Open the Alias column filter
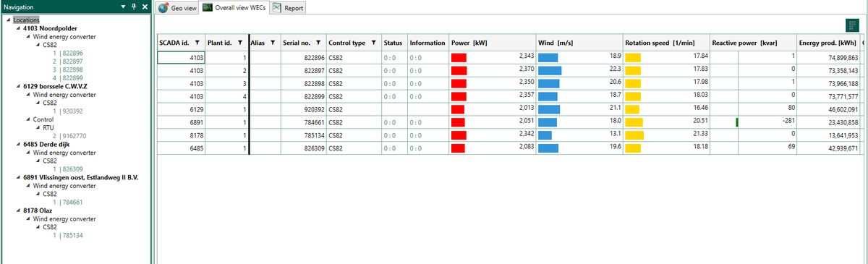The image size is (868, 264). pos(273,43)
